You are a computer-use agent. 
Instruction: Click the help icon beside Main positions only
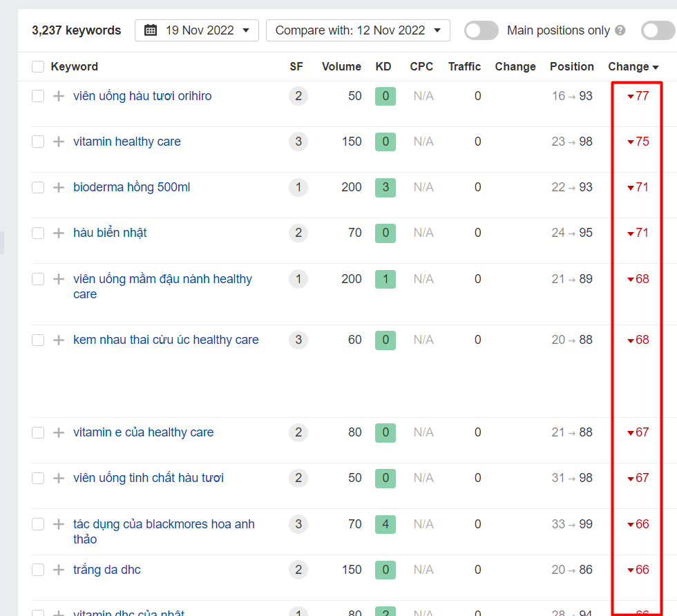point(620,30)
